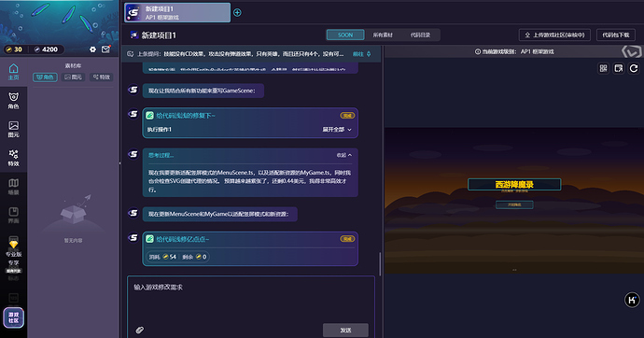644x338 pixels.
Task: Click the 西游降魔录 game title banner
Action: tap(514, 184)
